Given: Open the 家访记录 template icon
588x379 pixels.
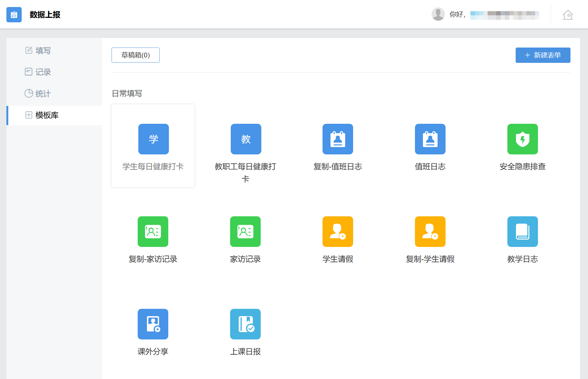Looking at the screenshot, I should tap(245, 232).
